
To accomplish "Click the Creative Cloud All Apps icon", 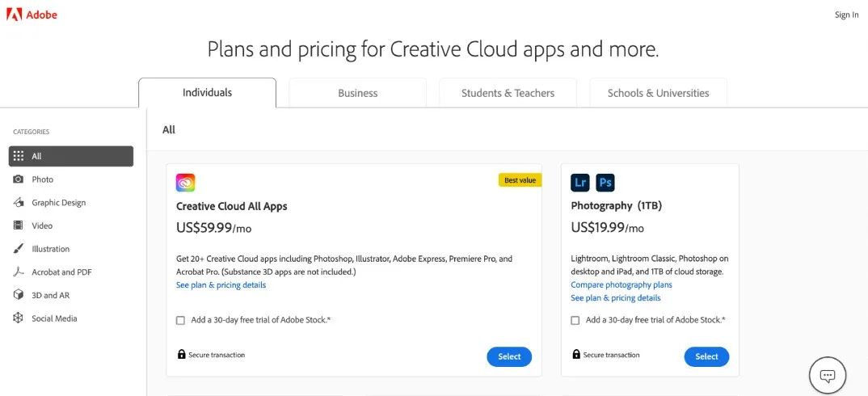I will pos(185,183).
